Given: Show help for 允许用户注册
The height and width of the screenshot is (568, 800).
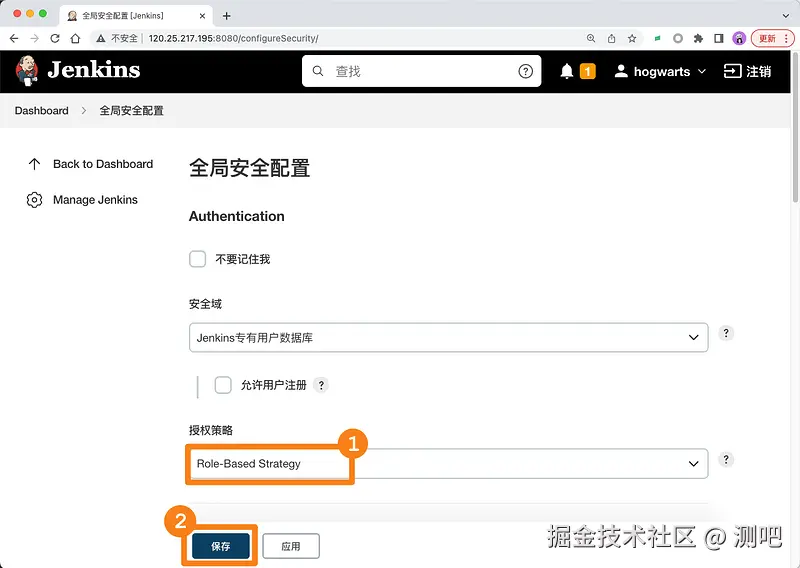Looking at the screenshot, I should [321, 385].
